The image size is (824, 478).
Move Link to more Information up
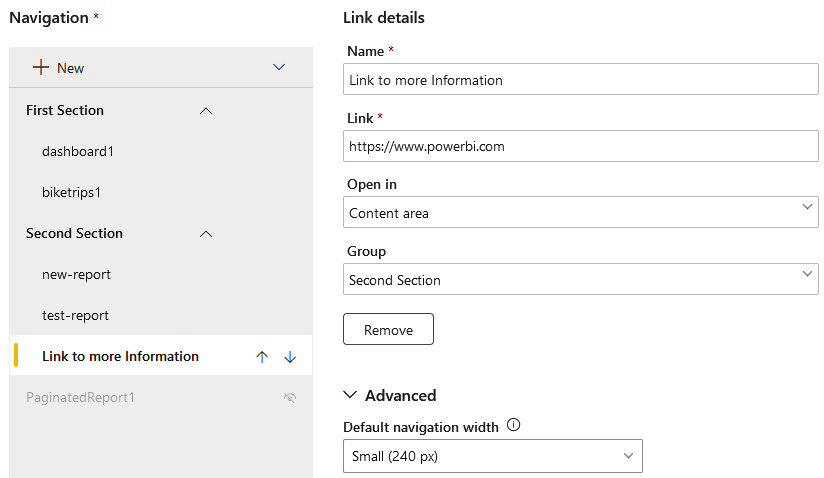coord(262,357)
